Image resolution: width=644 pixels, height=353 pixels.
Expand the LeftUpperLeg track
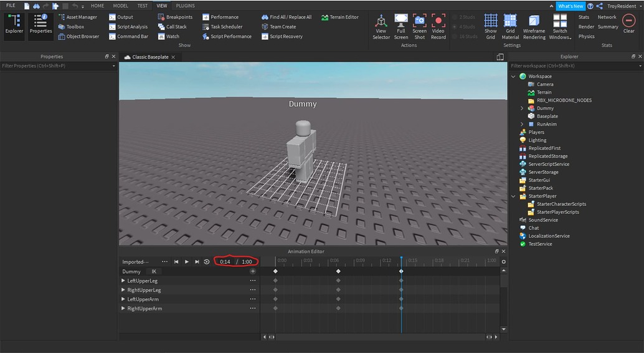click(123, 281)
